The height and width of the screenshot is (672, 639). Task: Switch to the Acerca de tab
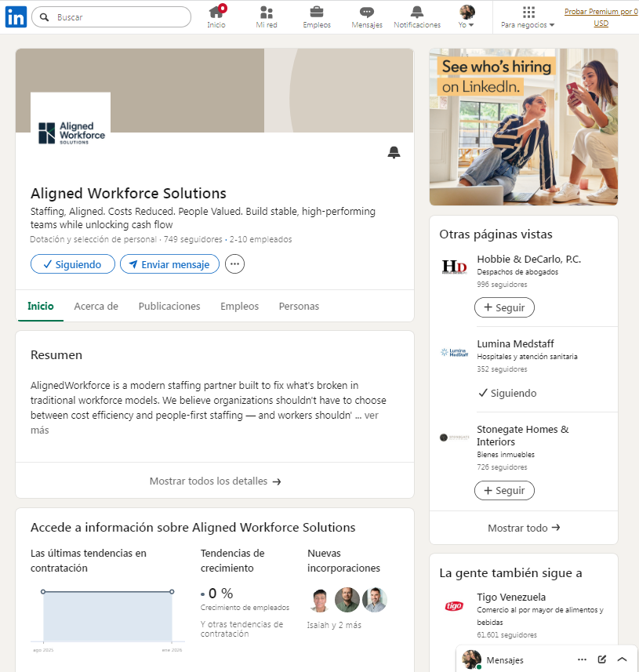click(96, 306)
